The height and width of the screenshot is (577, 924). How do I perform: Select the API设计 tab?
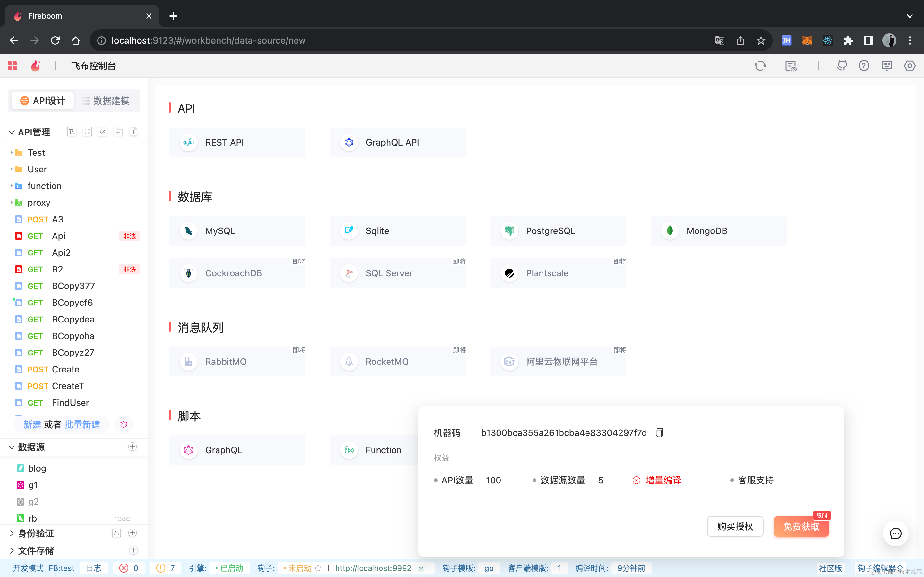click(42, 100)
